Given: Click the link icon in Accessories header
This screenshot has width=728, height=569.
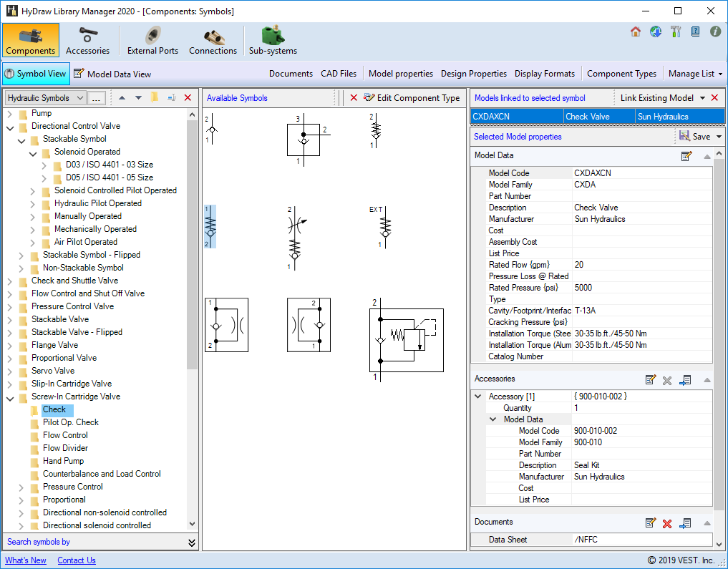Looking at the screenshot, I should pos(685,380).
